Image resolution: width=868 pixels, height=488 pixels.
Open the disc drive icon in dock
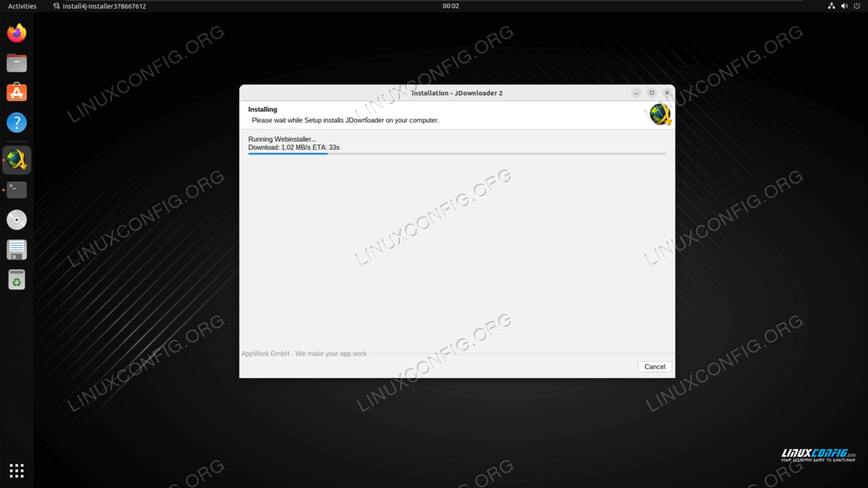[x=17, y=220]
